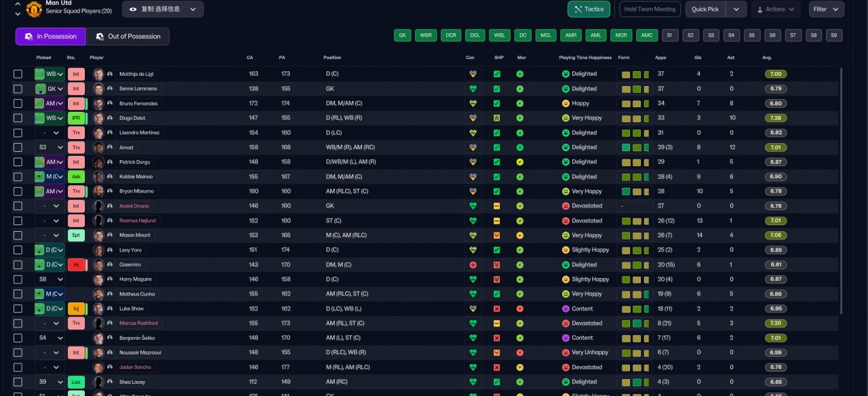
Task: Click Amad's Trv status badge
Action: (76, 147)
